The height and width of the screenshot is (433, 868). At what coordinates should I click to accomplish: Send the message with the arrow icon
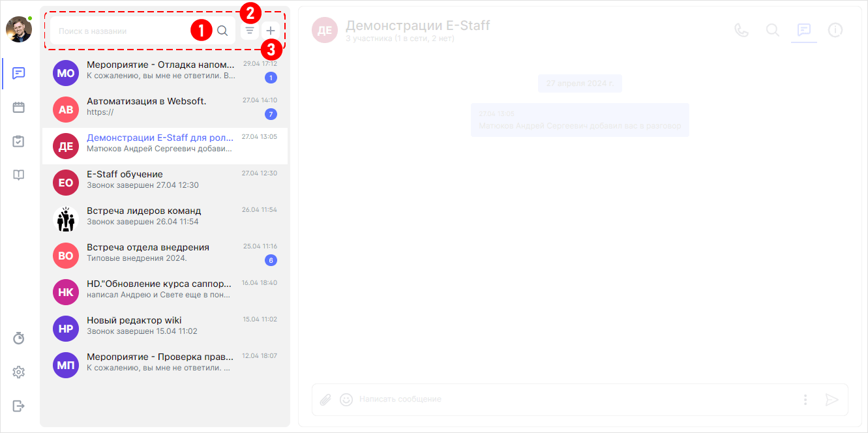pyautogui.click(x=833, y=400)
